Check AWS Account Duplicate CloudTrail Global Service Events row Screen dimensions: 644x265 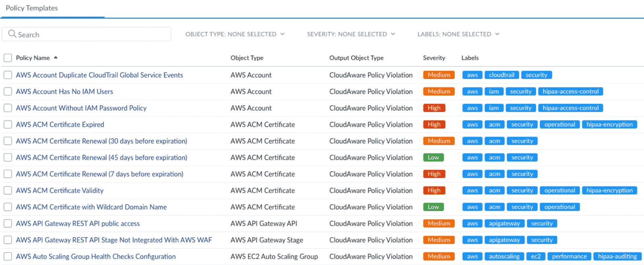click(8, 75)
